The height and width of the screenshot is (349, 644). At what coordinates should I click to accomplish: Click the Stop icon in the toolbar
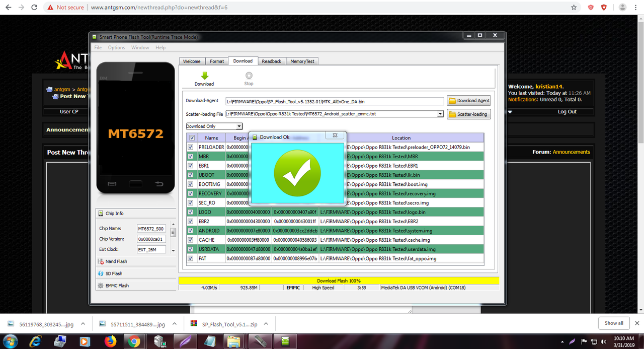[x=249, y=76]
